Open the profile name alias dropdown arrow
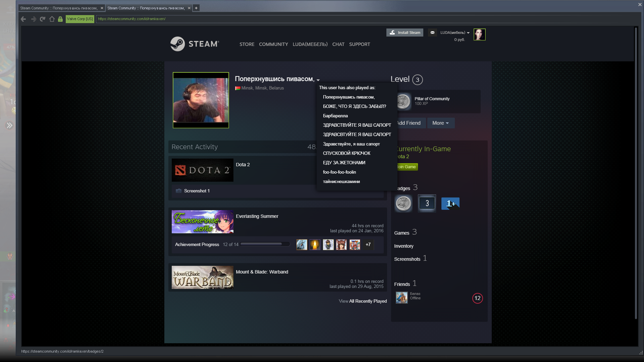This screenshot has width=644, height=362. [x=318, y=80]
